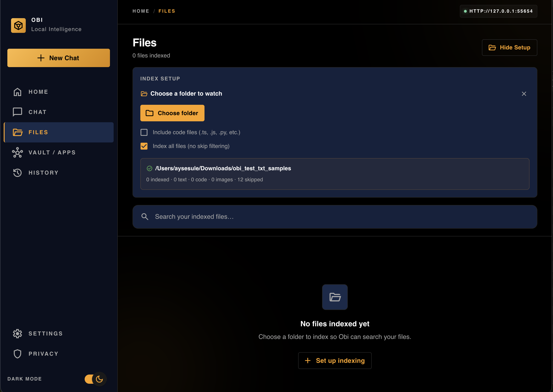Toggle the Dark Mode switch
The image size is (553, 392).
click(x=95, y=379)
